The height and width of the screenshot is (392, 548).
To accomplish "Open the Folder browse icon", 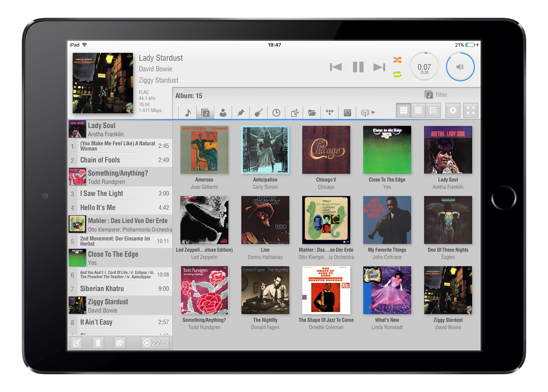I will click(x=312, y=113).
